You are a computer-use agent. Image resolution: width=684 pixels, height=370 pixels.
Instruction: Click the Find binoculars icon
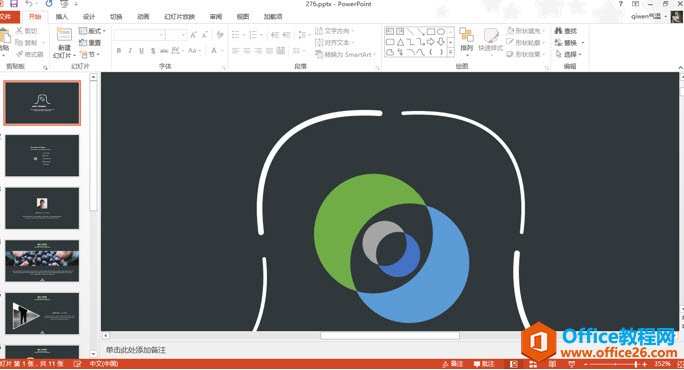(558, 31)
